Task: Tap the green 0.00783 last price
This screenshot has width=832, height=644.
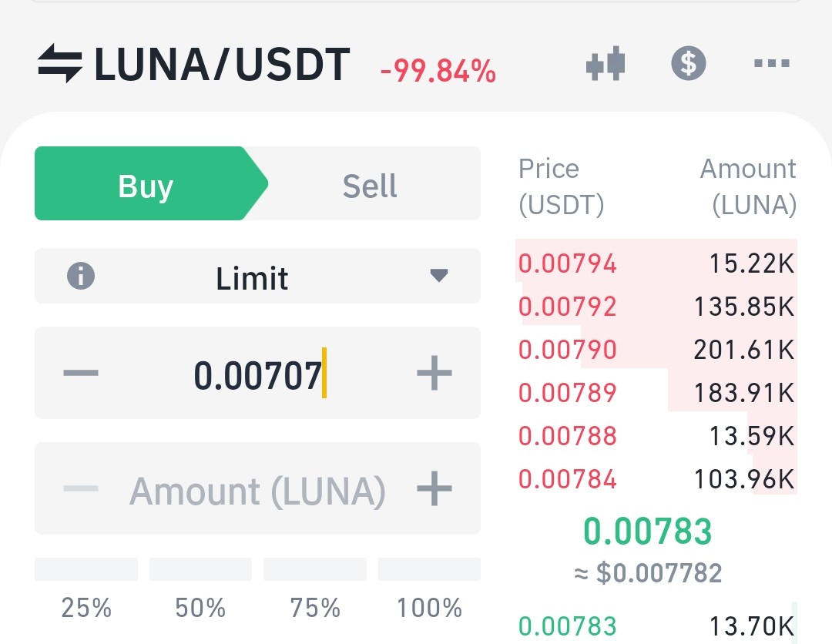Action: click(647, 531)
